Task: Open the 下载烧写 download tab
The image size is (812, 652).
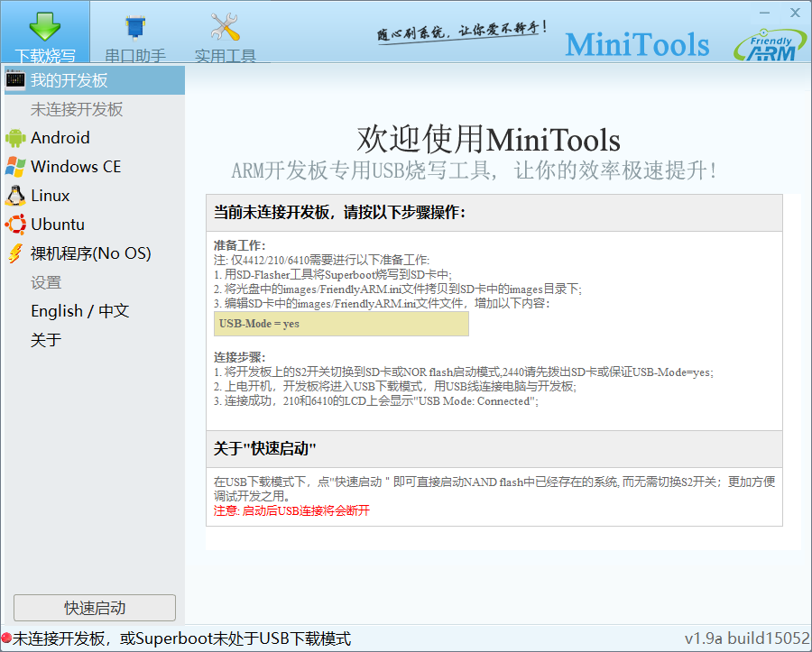Action: 45,32
